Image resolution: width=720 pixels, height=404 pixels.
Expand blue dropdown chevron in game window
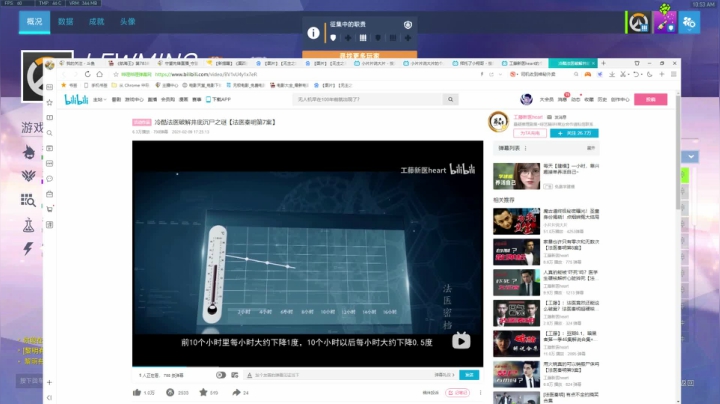point(691,157)
